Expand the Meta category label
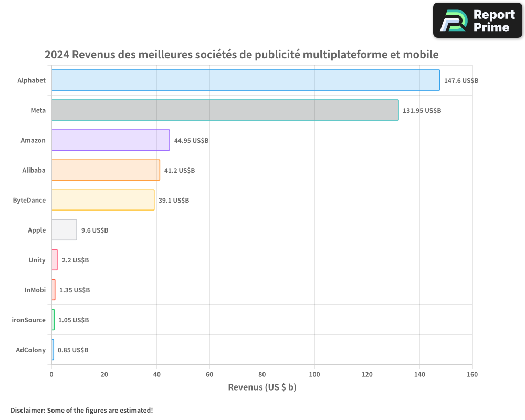 (38, 110)
